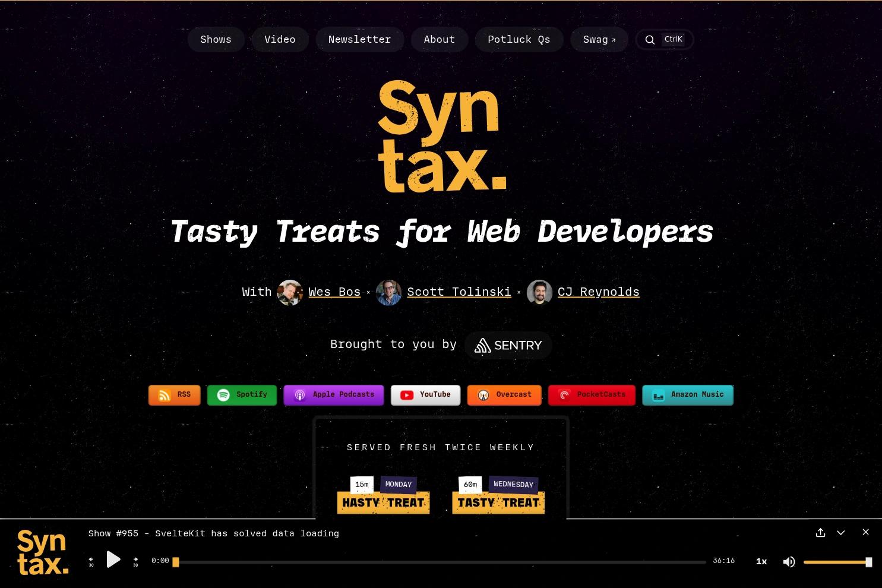Click the Apple Podcasts logo icon
The height and width of the screenshot is (588, 882).
click(300, 395)
